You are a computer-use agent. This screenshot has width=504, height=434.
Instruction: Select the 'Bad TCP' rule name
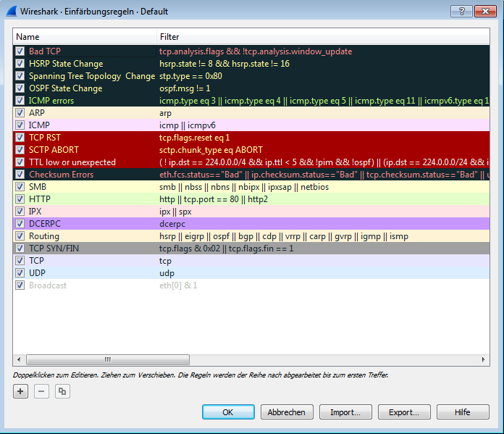click(45, 51)
